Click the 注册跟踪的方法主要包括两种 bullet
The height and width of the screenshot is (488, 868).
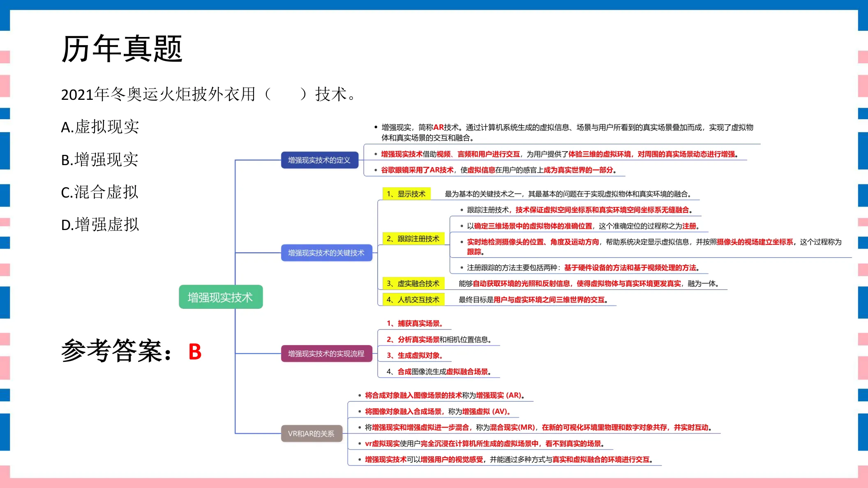click(580, 268)
